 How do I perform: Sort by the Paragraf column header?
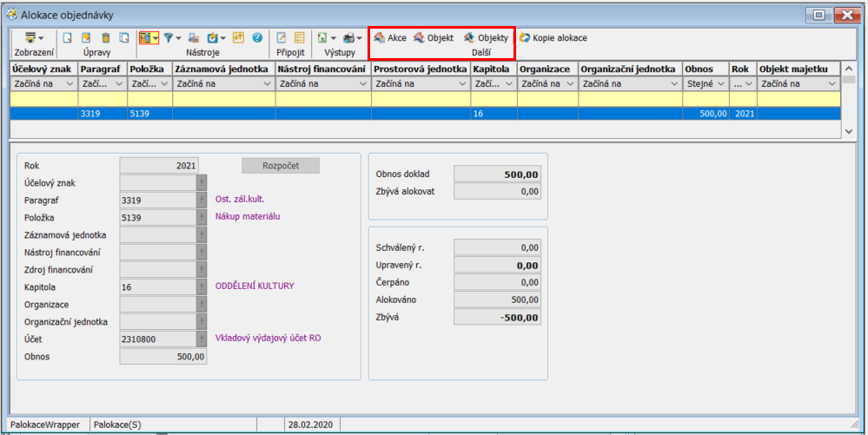[x=101, y=68]
